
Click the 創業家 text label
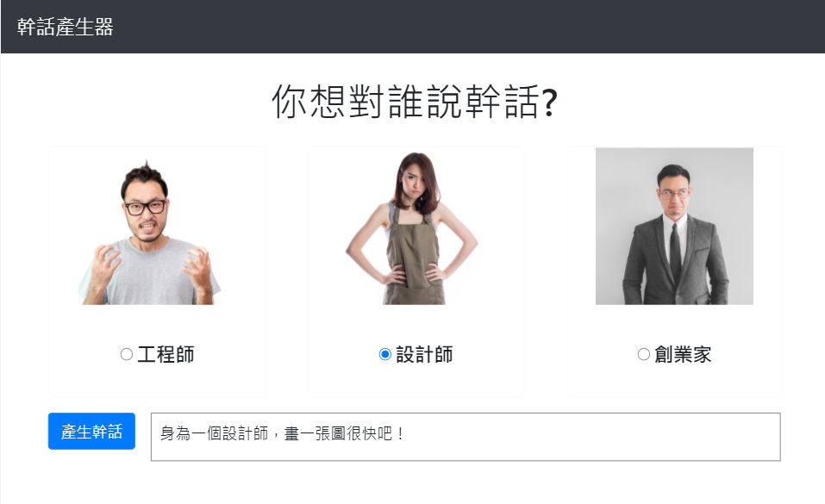coord(683,354)
